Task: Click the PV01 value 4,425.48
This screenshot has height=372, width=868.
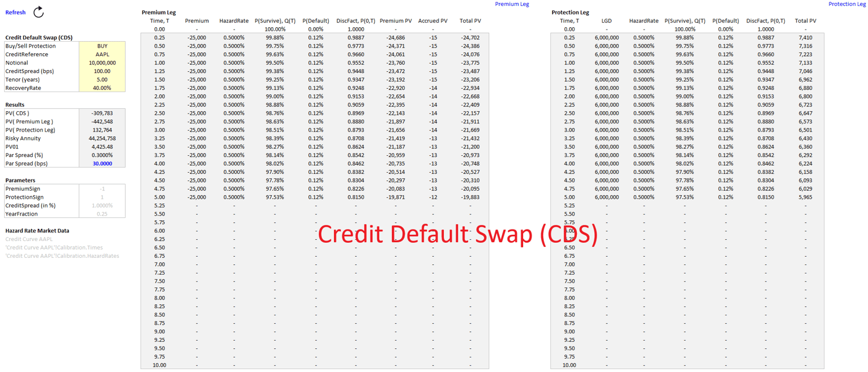Action: 102,147
